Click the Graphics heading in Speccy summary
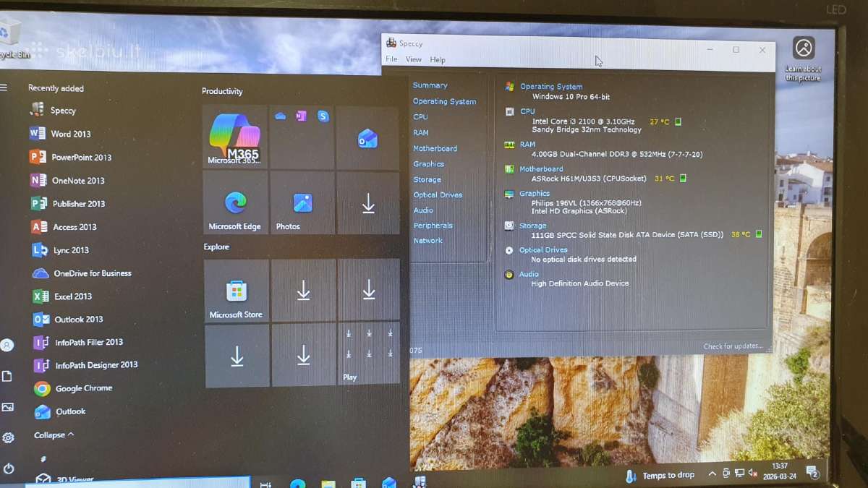This screenshot has width=868, height=488. (x=535, y=193)
